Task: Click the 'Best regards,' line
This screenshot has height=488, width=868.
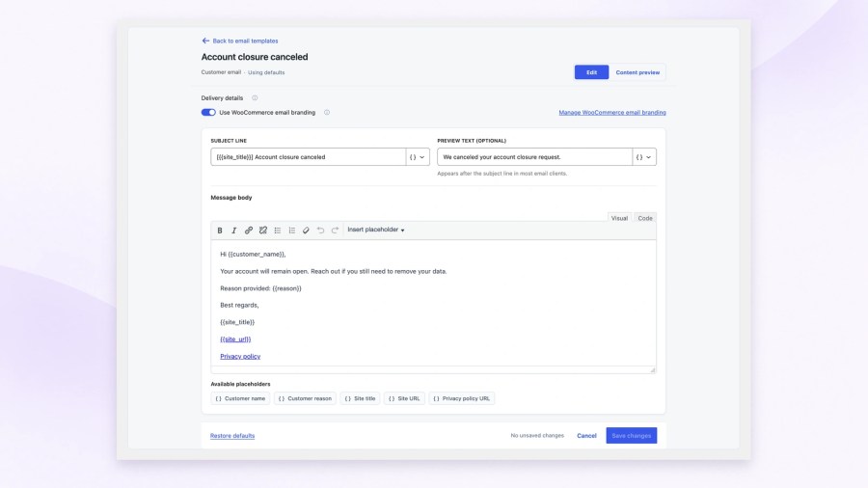Action: coord(239,306)
